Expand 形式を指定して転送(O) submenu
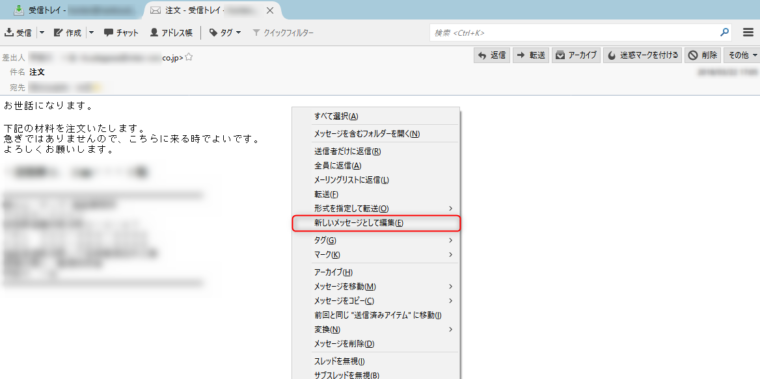The height and width of the screenshot is (379, 760). pyautogui.click(x=376, y=208)
